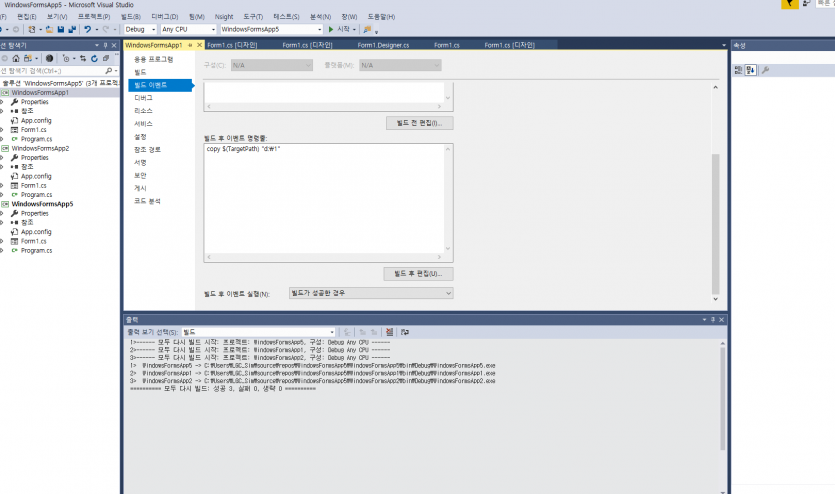Click the Home icon in Solution Explorer
Image resolution: width=835 pixels, height=494 pixels.
pyautogui.click(x=16, y=59)
